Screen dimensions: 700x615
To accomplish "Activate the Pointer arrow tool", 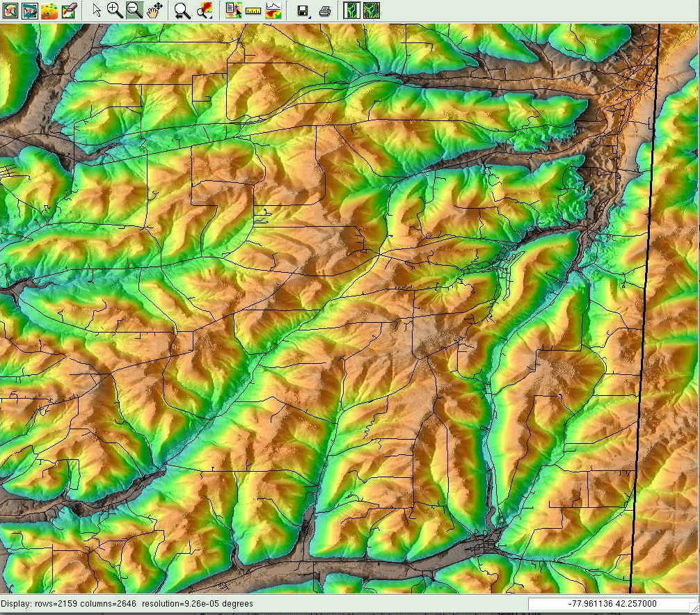I will coord(97,10).
